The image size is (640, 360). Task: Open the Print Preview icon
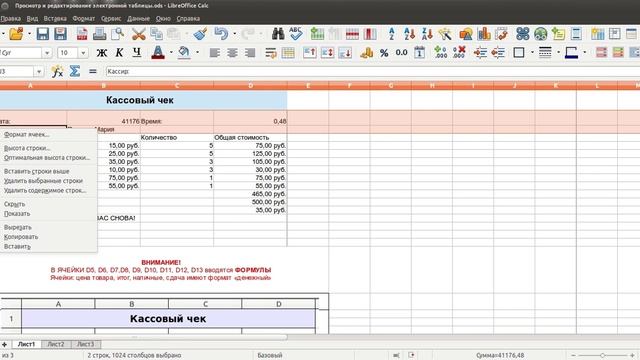(118, 33)
